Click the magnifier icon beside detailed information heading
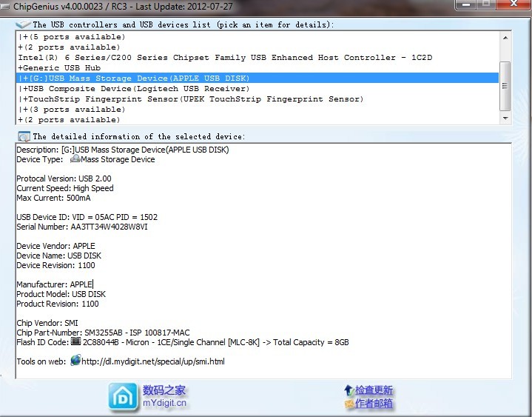532x417 pixels. pos(24,136)
